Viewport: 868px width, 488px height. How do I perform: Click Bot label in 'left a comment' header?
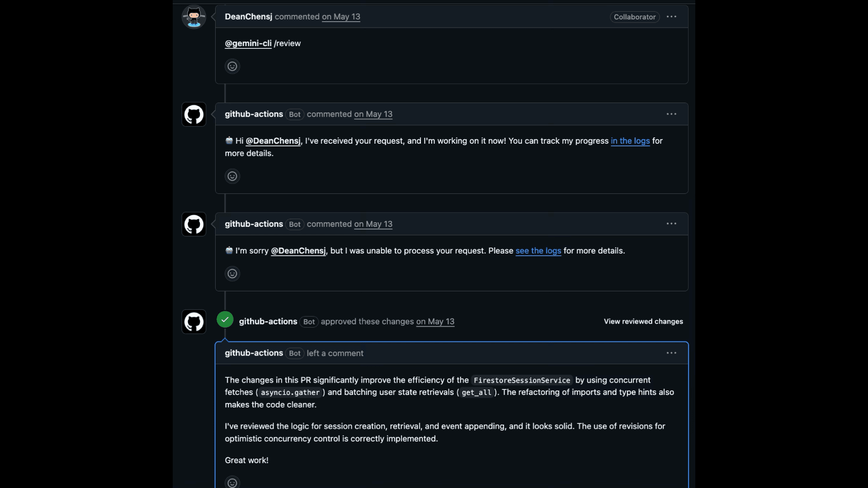point(295,353)
